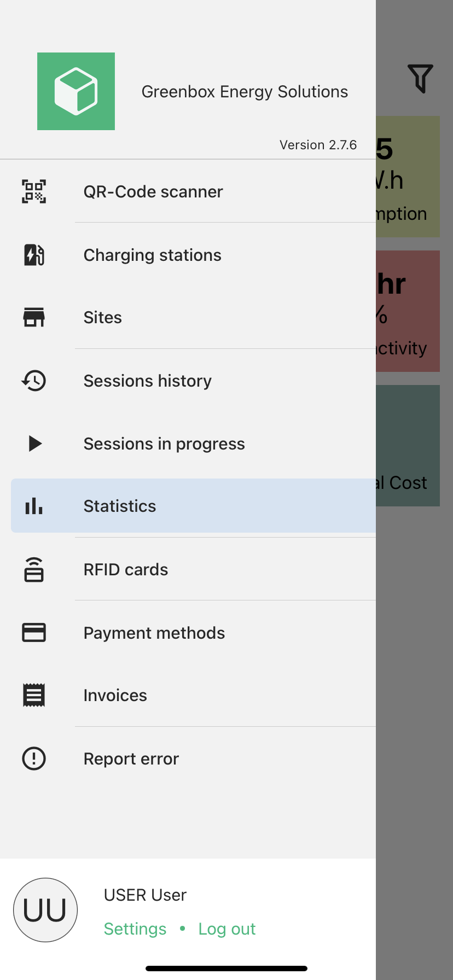Tap the RFID cards icon

coord(34,569)
